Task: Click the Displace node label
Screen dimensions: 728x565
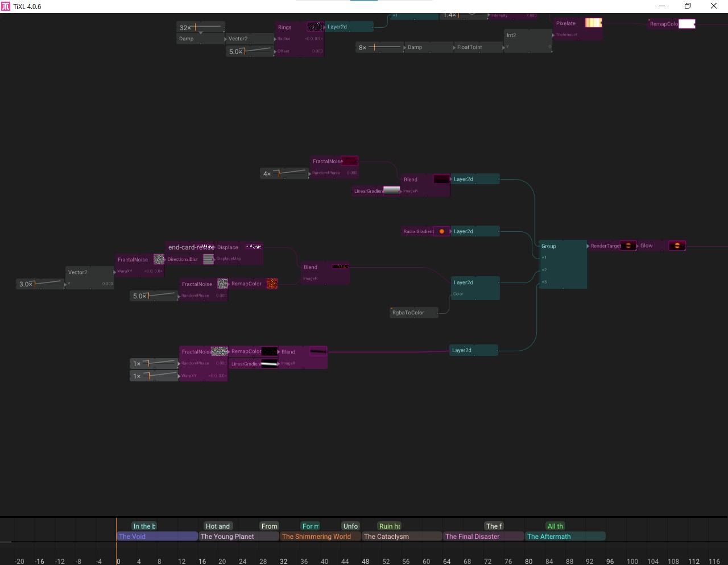Action: 227,247
